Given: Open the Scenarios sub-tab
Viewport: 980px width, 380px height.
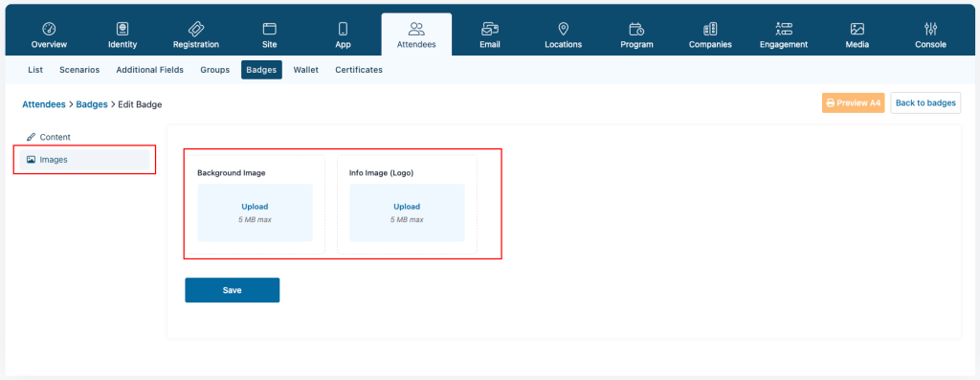Looking at the screenshot, I should click(79, 70).
